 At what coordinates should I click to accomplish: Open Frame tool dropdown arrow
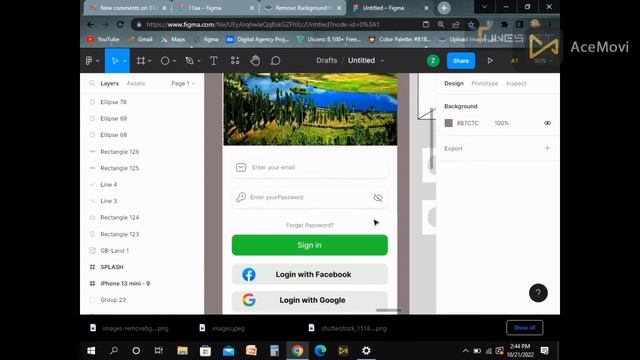click(x=150, y=61)
